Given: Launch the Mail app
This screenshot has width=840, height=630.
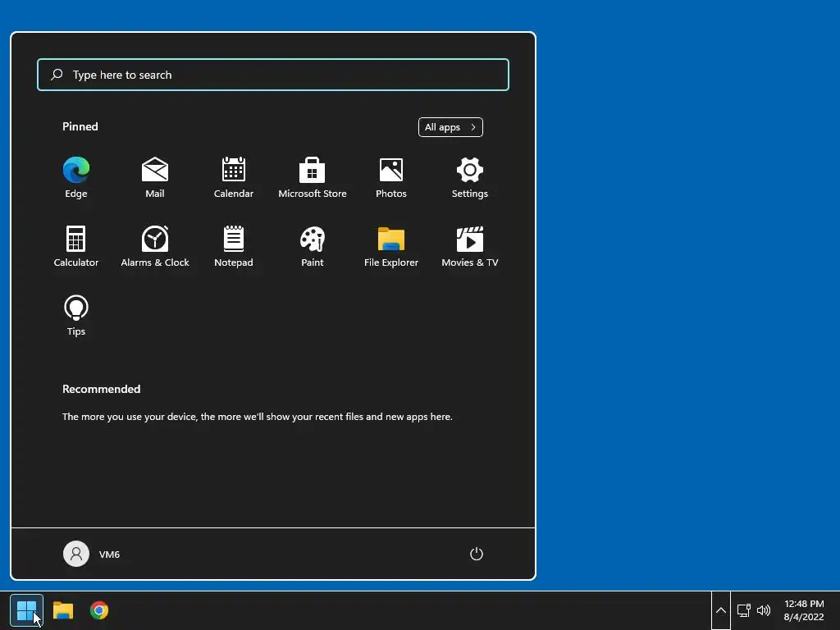Looking at the screenshot, I should (155, 177).
